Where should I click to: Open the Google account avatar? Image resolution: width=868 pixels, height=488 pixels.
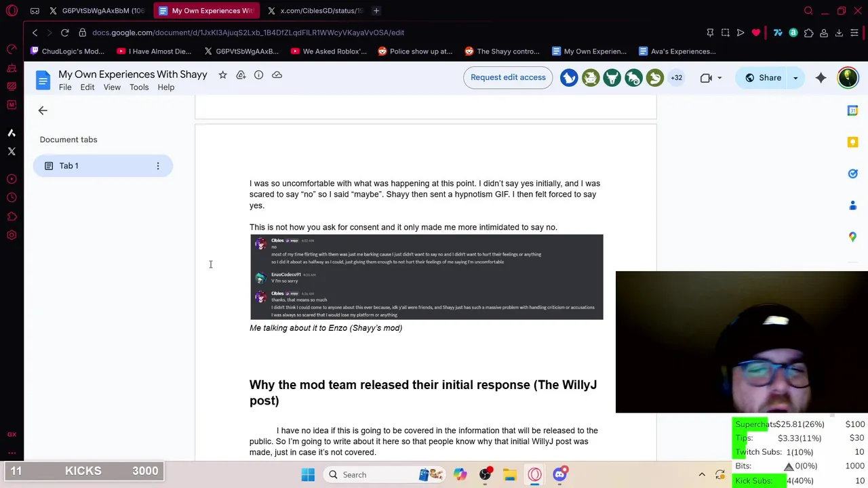pyautogui.click(x=848, y=77)
